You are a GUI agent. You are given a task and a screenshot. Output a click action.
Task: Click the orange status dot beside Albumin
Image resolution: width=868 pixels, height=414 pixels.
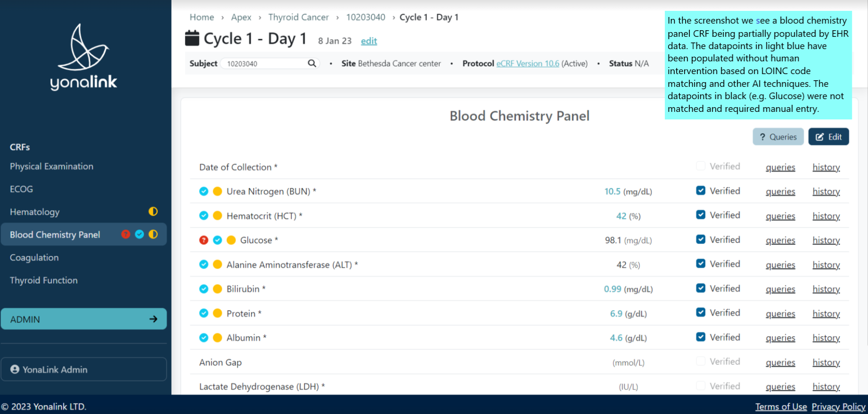click(217, 338)
